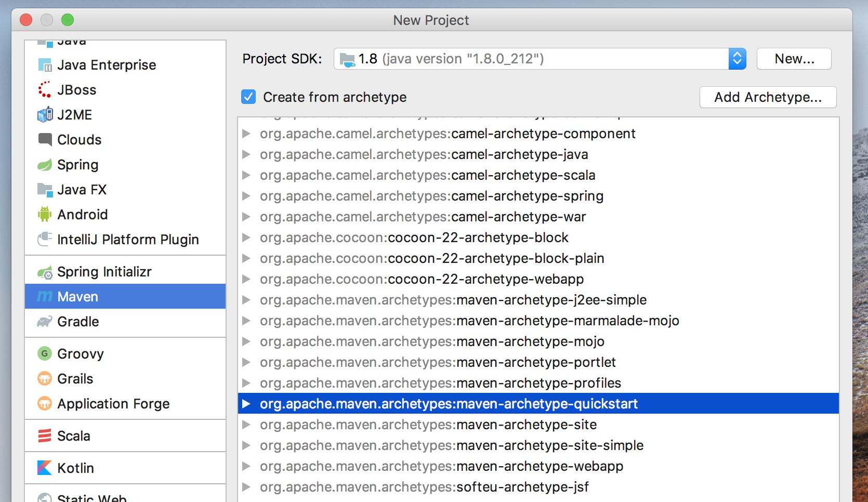This screenshot has height=502, width=868.
Task: Select maven-archetype-site-simple row
Action: (538, 445)
